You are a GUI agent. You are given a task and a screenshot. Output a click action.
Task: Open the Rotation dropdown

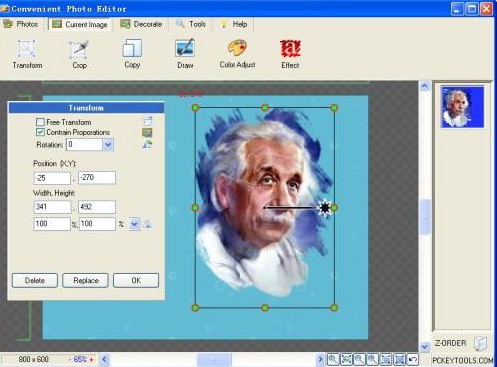click(x=108, y=145)
